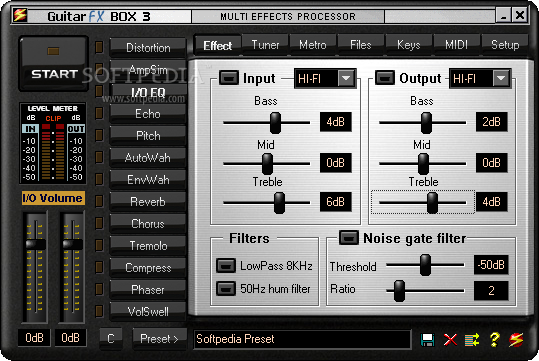This screenshot has width=539, height=361.
Task: Click the Output Treble slider handle
Action: [432, 203]
